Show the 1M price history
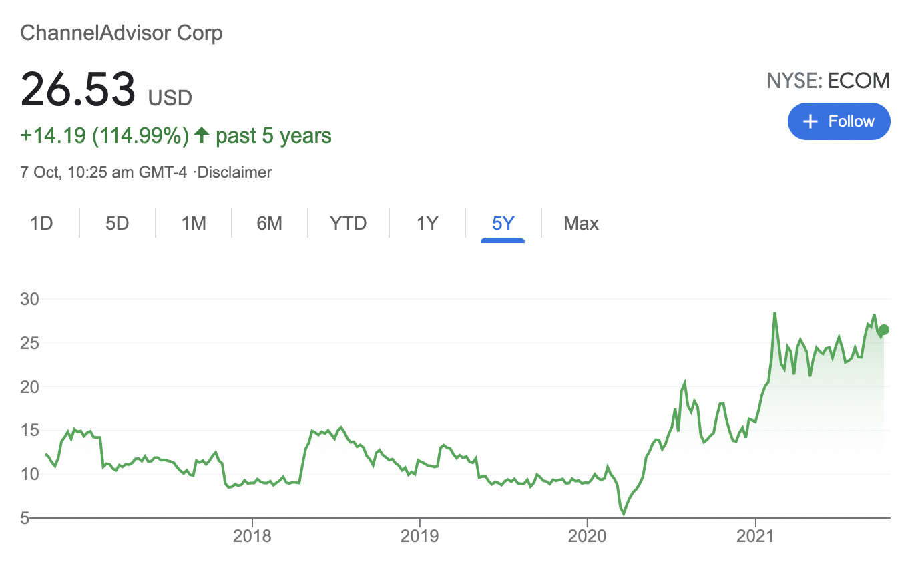The width and height of the screenshot is (924, 562). pyautogui.click(x=194, y=223)
